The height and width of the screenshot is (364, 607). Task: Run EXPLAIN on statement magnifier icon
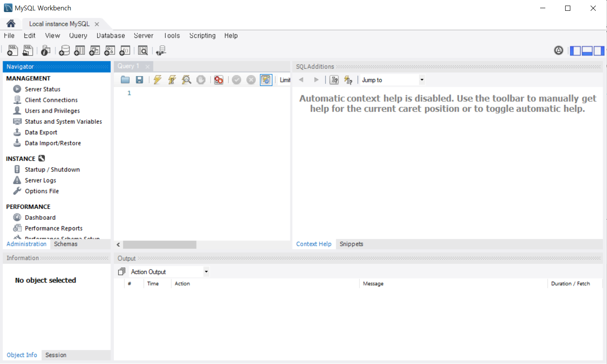click(x=186, y=80)
